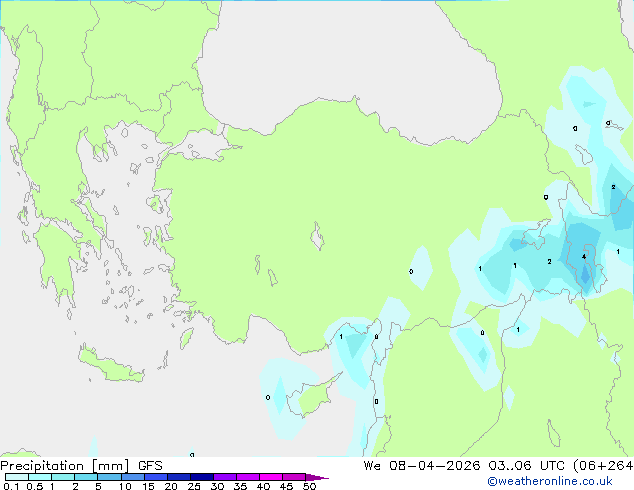Click the '15' legend scale number

148,486
